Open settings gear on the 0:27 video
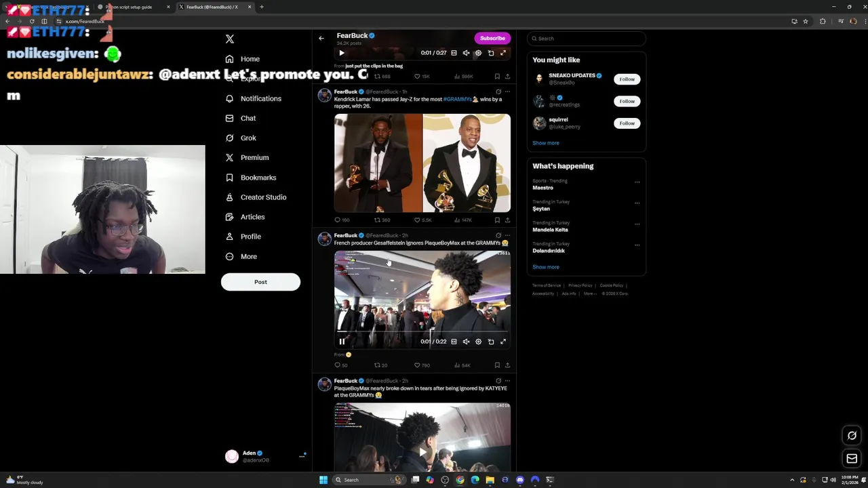Image resolution: width=868 pixels, height=488 pixels. pos(478,53)
